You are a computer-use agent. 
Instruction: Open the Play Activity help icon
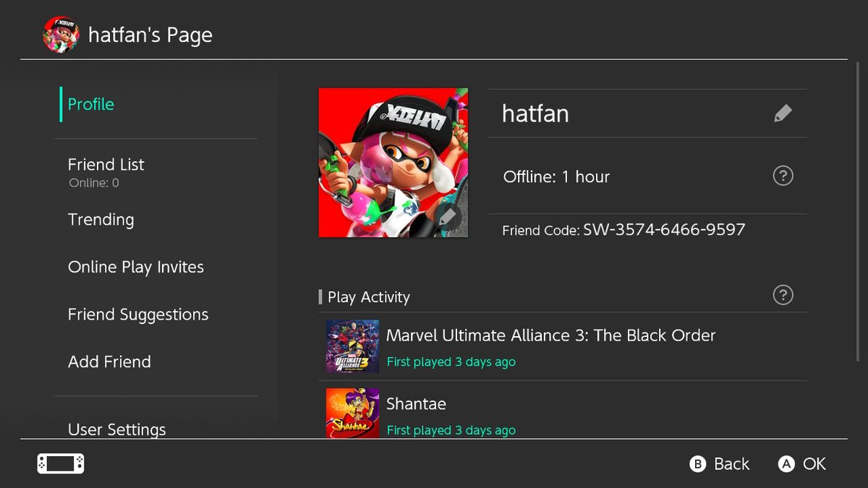pyautogui.click(x=783, y=295)
